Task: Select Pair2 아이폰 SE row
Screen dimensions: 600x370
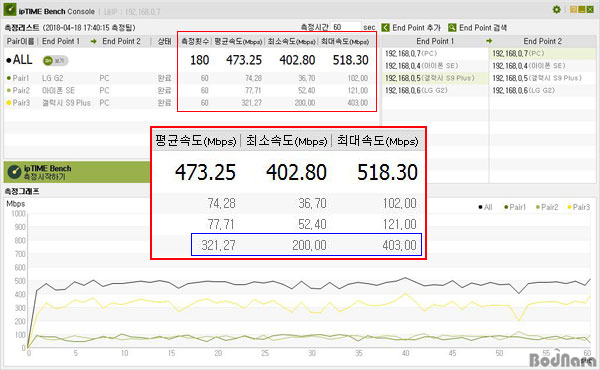Action: pyautogui.click(x=90, y=91)
